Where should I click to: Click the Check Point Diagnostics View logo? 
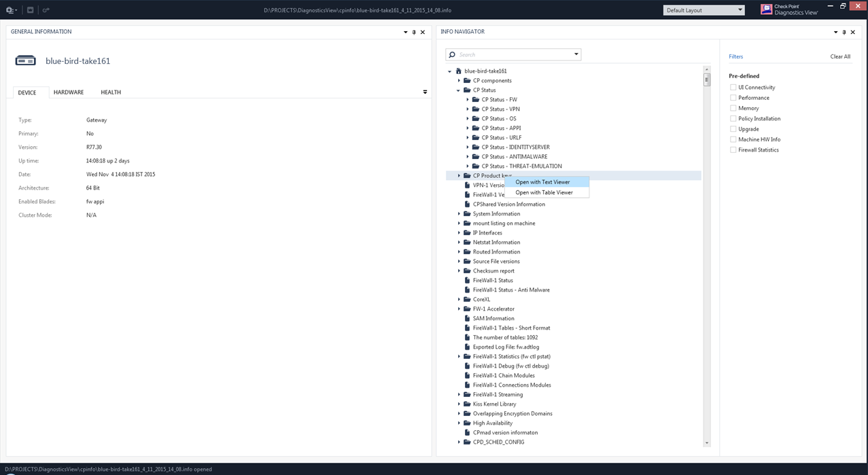(789, 10)
